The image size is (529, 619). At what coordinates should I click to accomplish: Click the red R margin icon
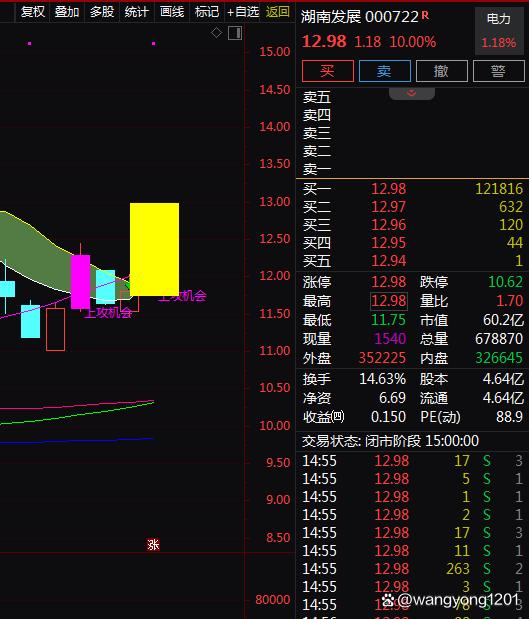425,15
